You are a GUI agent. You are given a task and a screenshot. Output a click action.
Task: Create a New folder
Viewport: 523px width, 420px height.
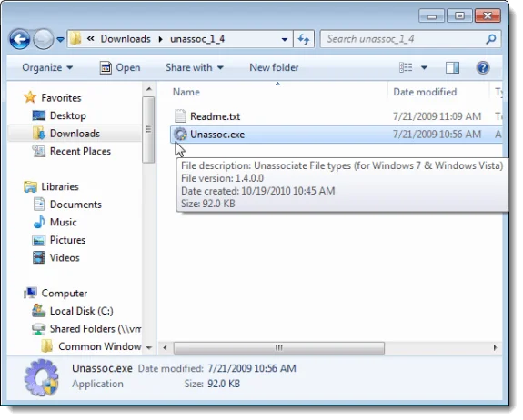[x=274, y=67]
